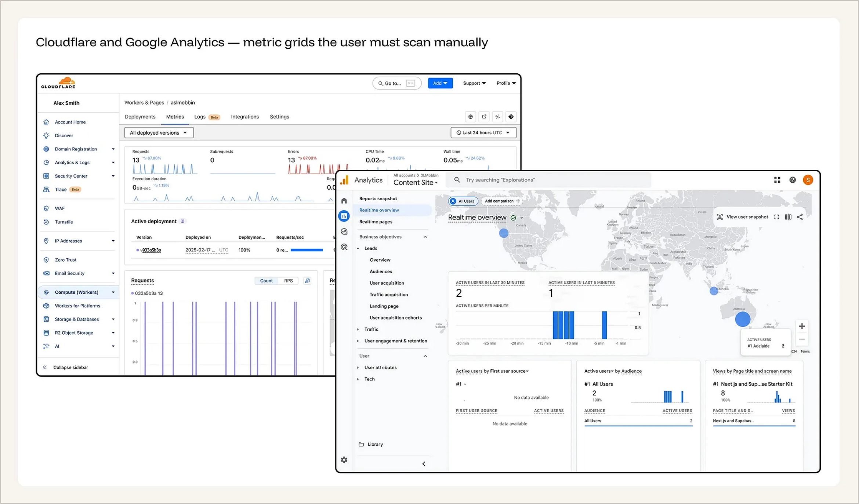This screenshot has width=859, height=504.
Task: Switch to the Integrations tab
Action: [x=245, y=117]
